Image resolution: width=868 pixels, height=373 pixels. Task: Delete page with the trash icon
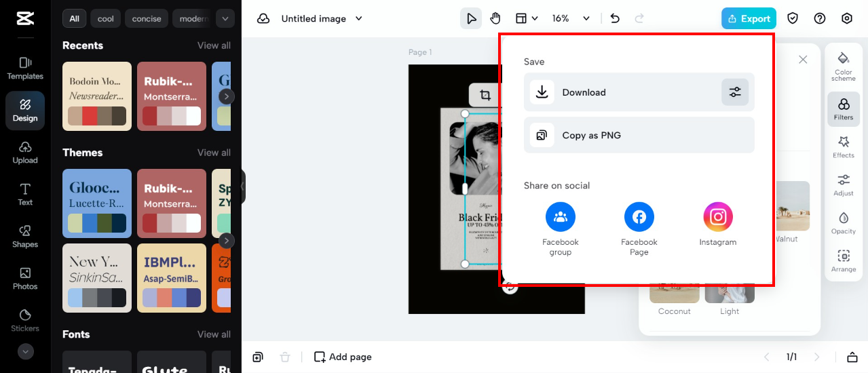click(x=285, y=357)
